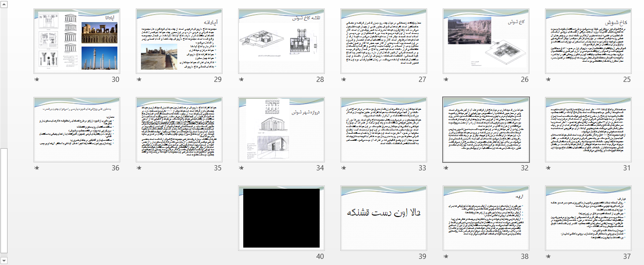This screenshot has width=644, height=265.
Task: Play animation star under slide 37
Action: [548, 257]
